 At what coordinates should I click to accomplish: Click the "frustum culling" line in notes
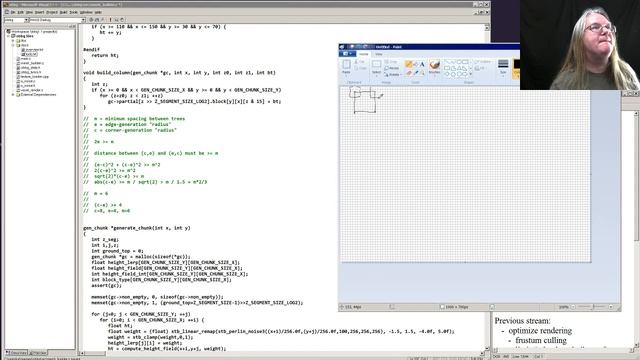coord(541,340)
